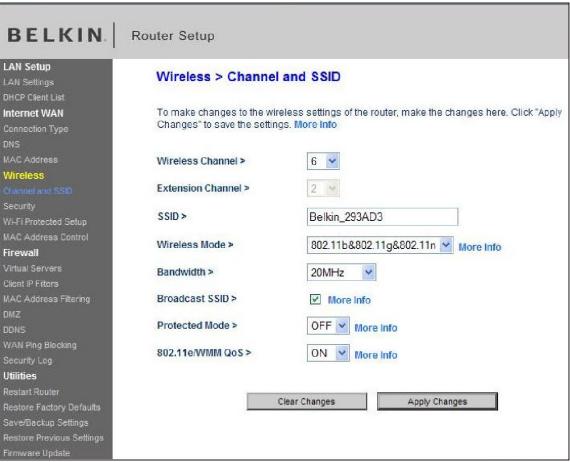Image resolution: width=570 pixels, height=462 pixels.
Task: Click the Wireless Mode > label
Action: (x=195, y=245)
